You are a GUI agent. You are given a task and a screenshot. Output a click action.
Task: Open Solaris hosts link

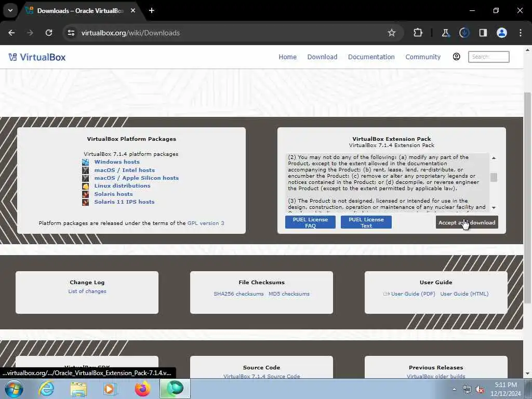[x=113, y=194]
